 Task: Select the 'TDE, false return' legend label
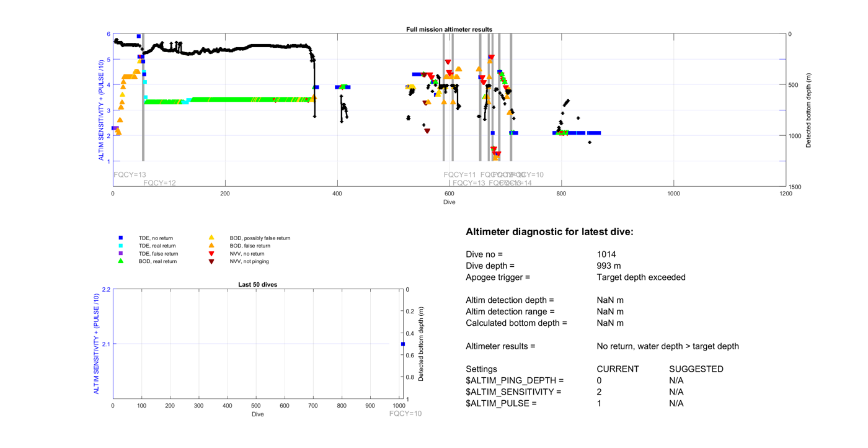(x=158, y=254)
